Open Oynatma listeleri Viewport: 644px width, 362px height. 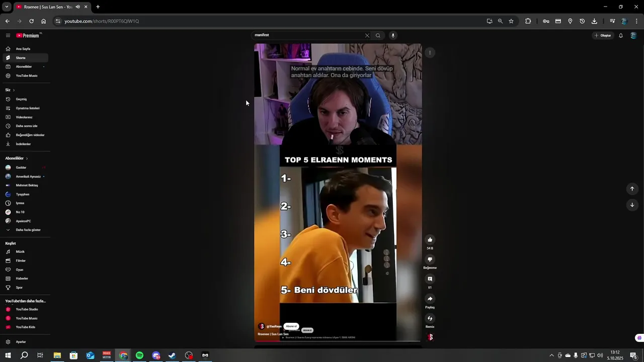24,108
